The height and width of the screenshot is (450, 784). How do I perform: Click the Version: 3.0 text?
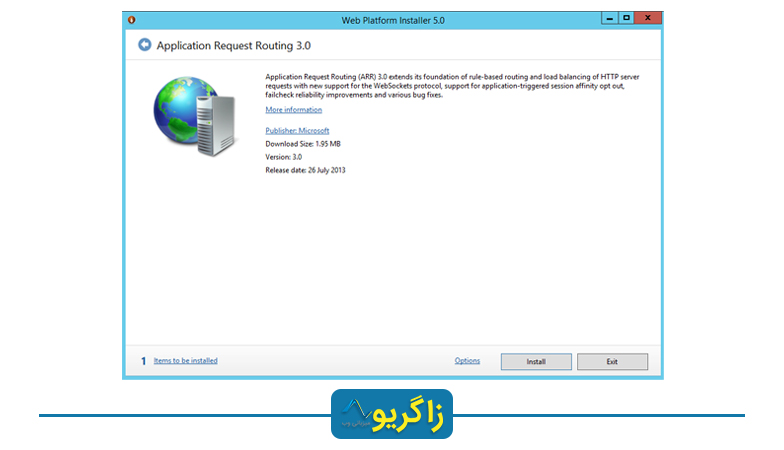click(x=284, y=157)
